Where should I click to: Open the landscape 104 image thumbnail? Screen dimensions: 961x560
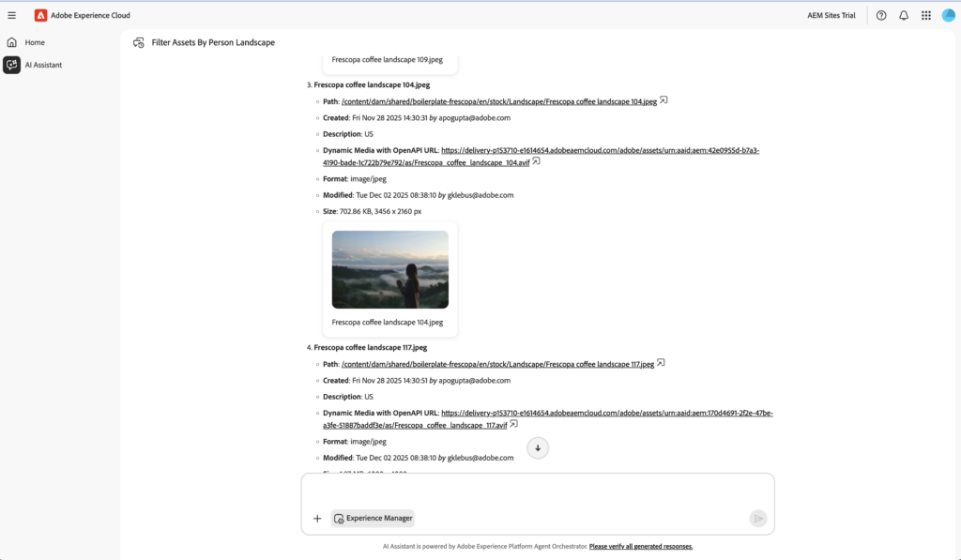(x=389, y=269)
